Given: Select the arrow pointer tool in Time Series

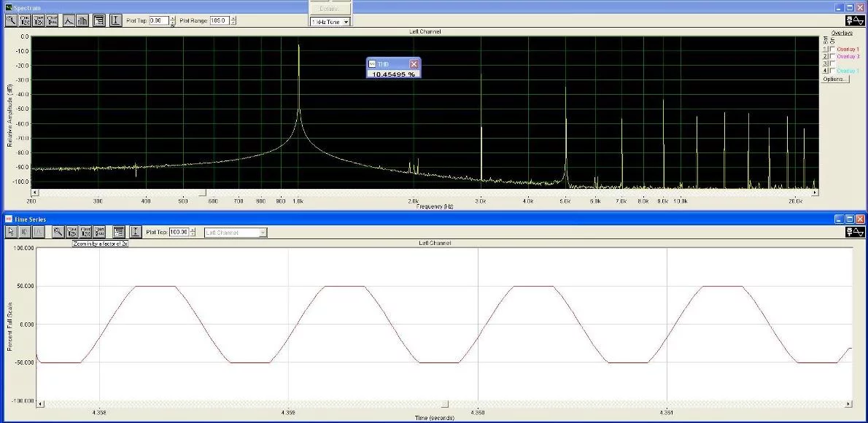Looking at the screenshot, I should pos(12,232).
